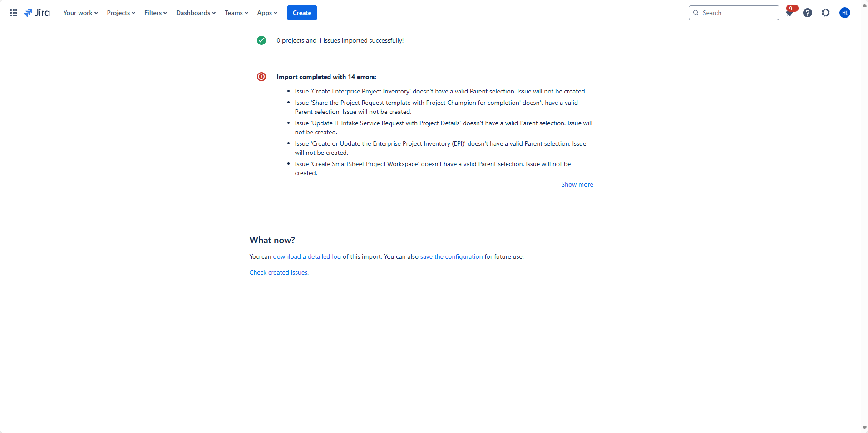The image size is (868, 433).
Task: Show more import errors
Action: pyautogui.click(x=577, y=184)
